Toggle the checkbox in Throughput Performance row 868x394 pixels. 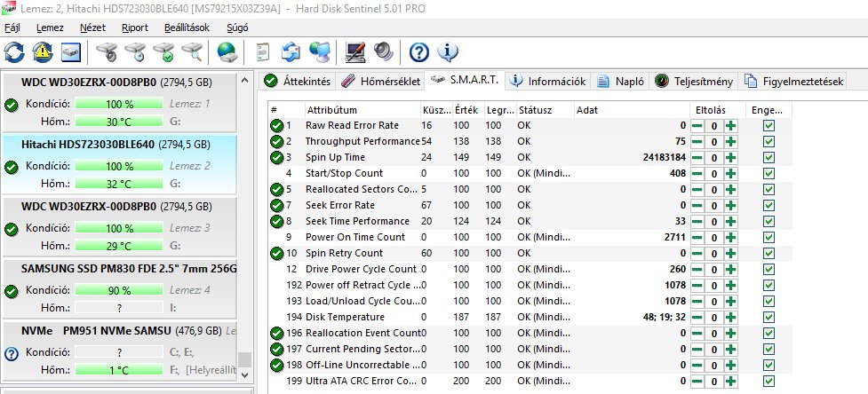[768, 141]
